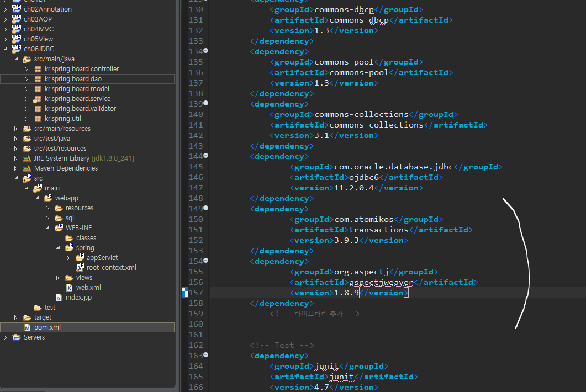Expand the Maven Dependencies node

(15, 168)
